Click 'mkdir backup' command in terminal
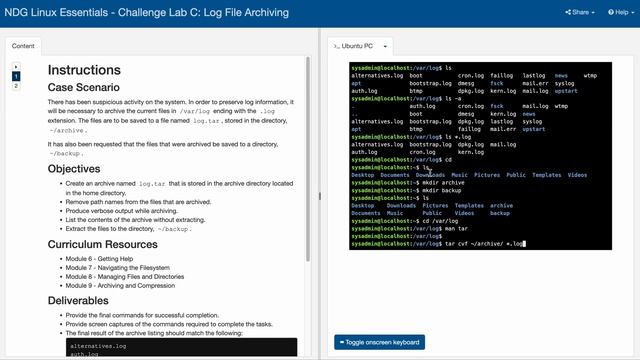 point(442,190)
